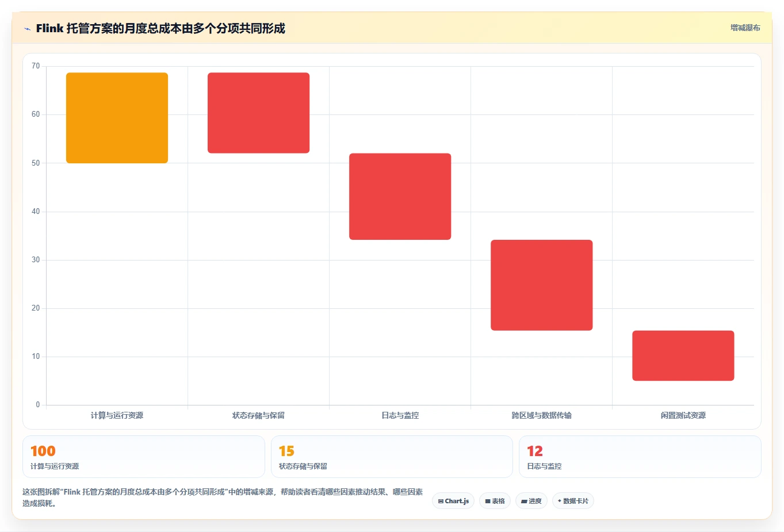The image size is (784, 532).
Task: Select the red 日志与监控 waterfall bar
Action: click(400, 197)
